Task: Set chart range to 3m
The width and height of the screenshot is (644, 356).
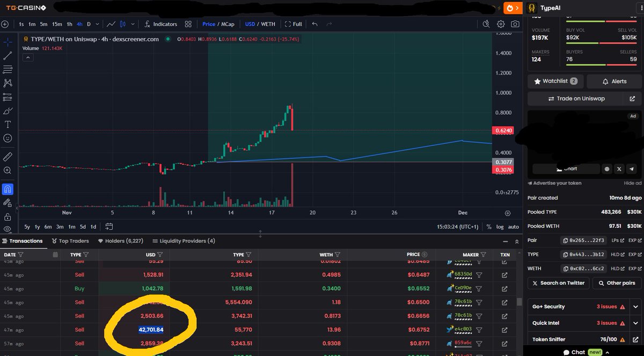Action: point(60,227)
